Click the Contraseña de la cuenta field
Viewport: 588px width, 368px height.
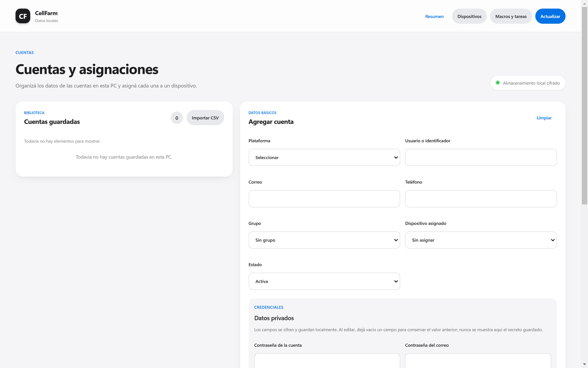click(x=327, y=361)
